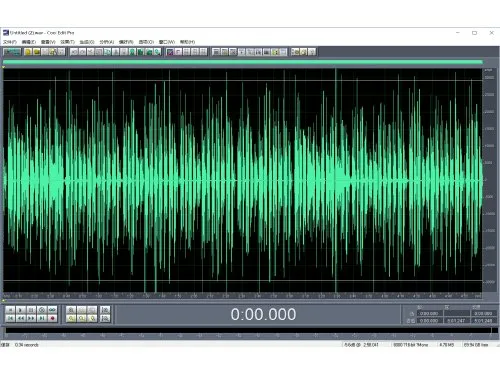This screenshot has height=375, width=500.
Task: Zoom in horizontally with the magnifier button
Action: (x=71, y=310)
